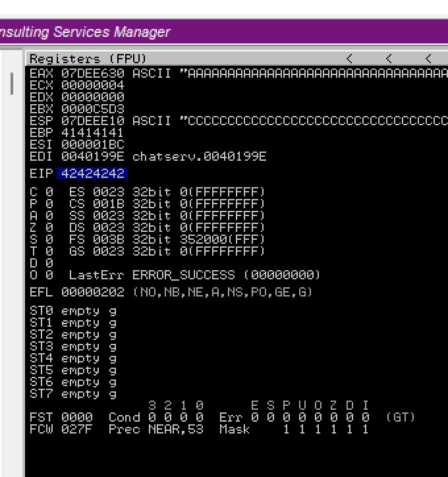
Task: Toggle the S sign flag bit
Action: (49, 239)
